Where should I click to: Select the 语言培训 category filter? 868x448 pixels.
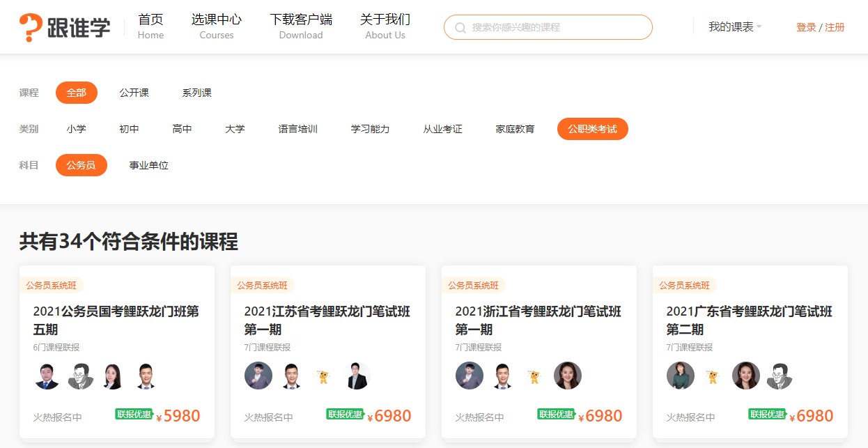[x=297, y=128]
